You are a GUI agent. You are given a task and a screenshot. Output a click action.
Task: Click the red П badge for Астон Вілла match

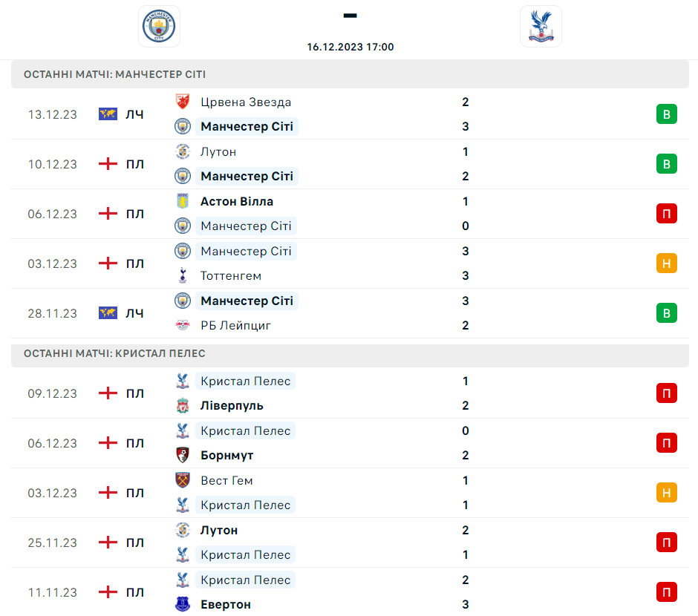click(666, 214)
